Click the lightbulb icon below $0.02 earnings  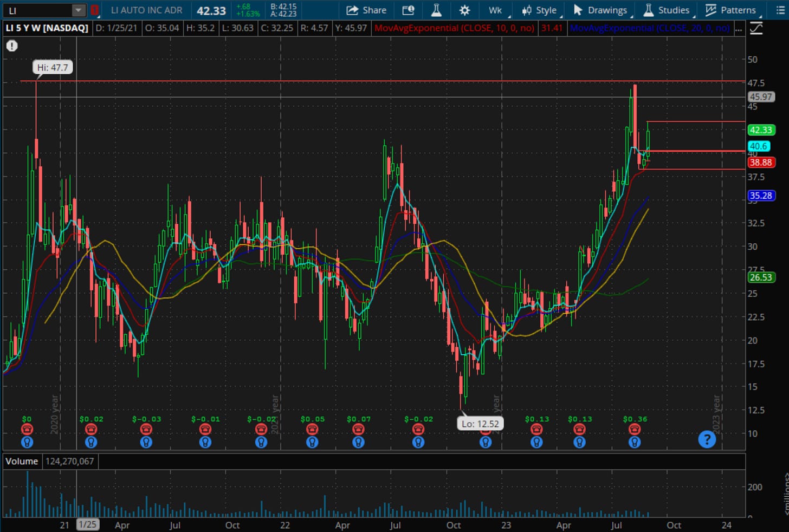point(91,442)
